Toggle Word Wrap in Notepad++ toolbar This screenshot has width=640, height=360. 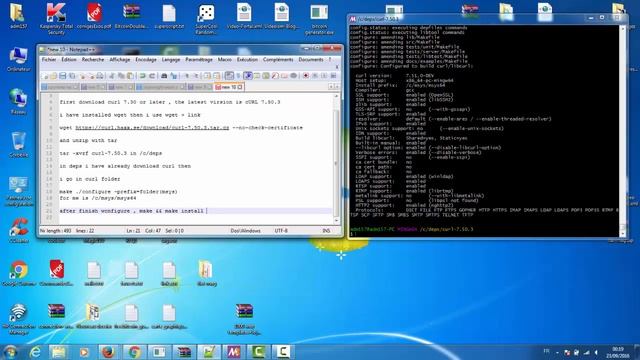pyautogui.click(x=230, y=76)
